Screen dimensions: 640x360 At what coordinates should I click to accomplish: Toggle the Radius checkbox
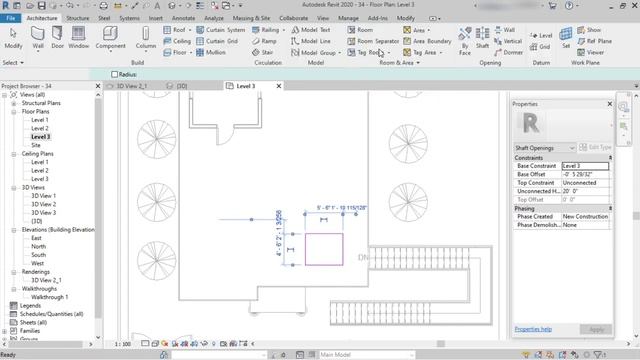click(x=115, y=74)
